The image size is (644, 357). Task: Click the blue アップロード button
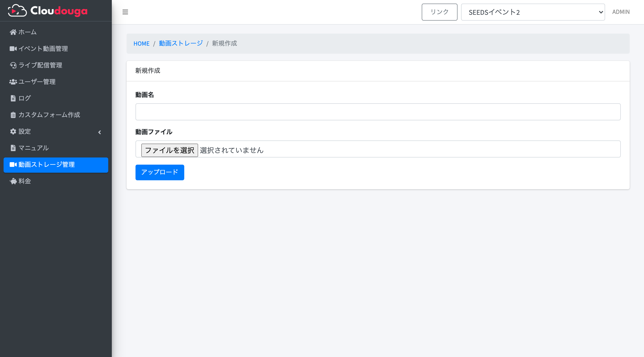click(160, 172)
